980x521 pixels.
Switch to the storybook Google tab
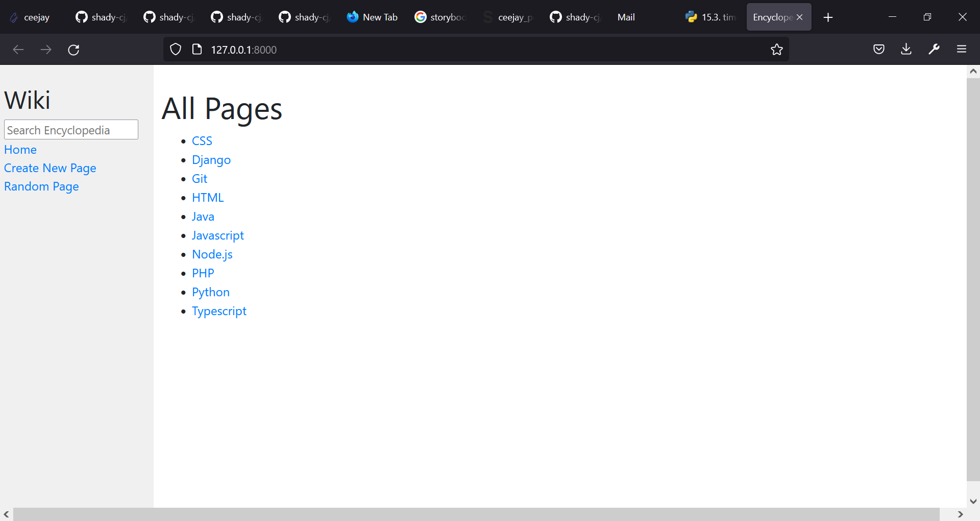pyautogui.click(x=440, y=17)
